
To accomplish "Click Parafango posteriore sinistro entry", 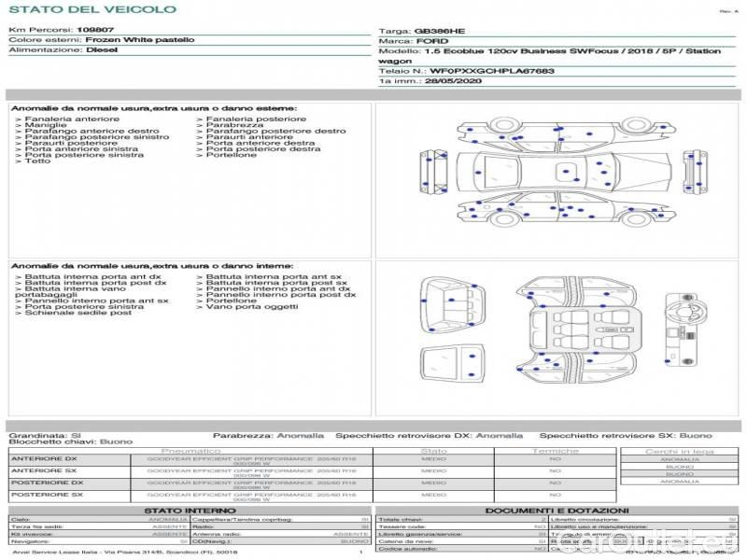I will click(x=97, y=137).
